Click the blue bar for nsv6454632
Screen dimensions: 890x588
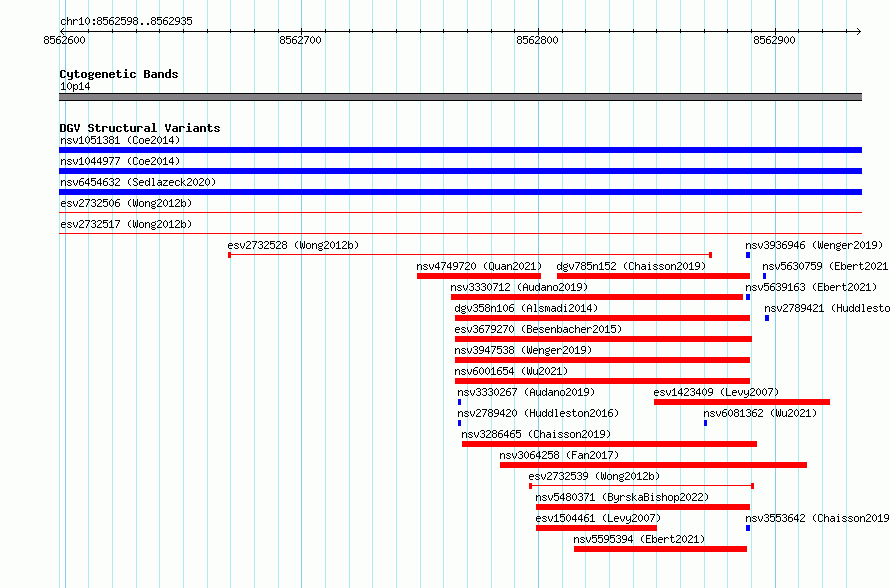click(x=460, y=192)
